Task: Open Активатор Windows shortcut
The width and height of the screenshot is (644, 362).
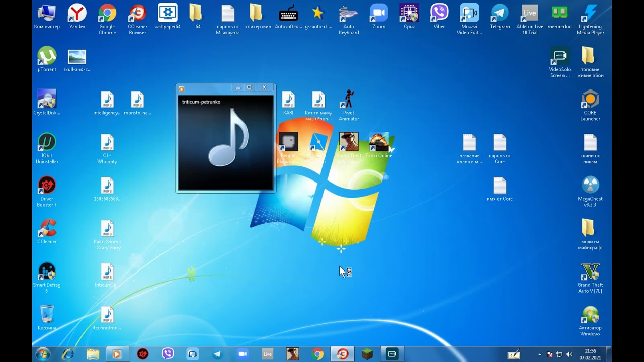Action: coord(590,321)
